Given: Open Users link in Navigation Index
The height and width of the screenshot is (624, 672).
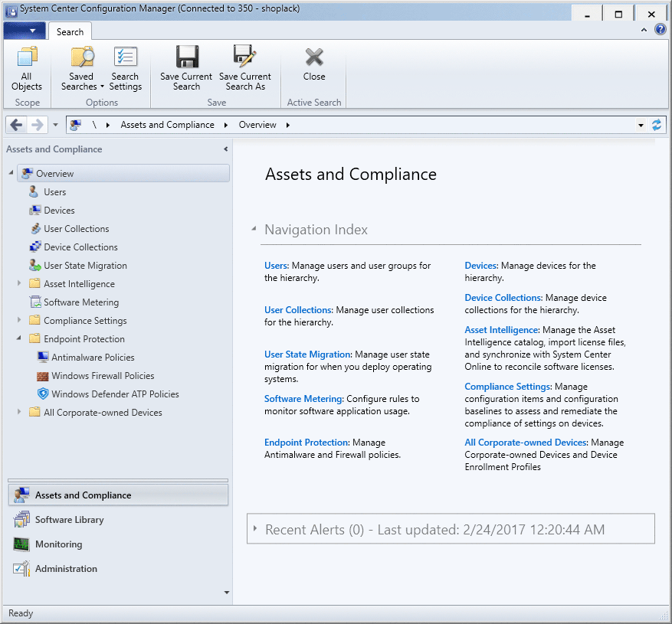Looking at the screenshot, I should click(276, 266).
